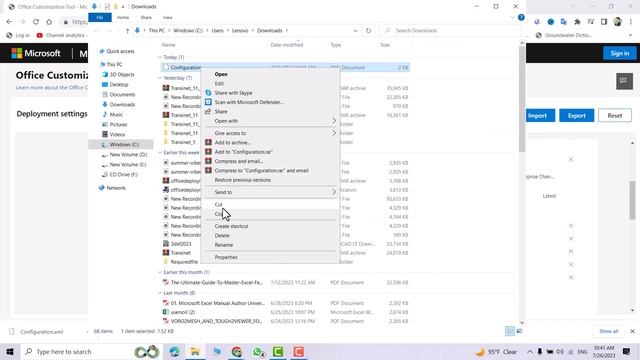The height and width of the screenshot is (360, 640).
Task: Click Import button in Office Customization page
Action: click(x=538, y=116)
